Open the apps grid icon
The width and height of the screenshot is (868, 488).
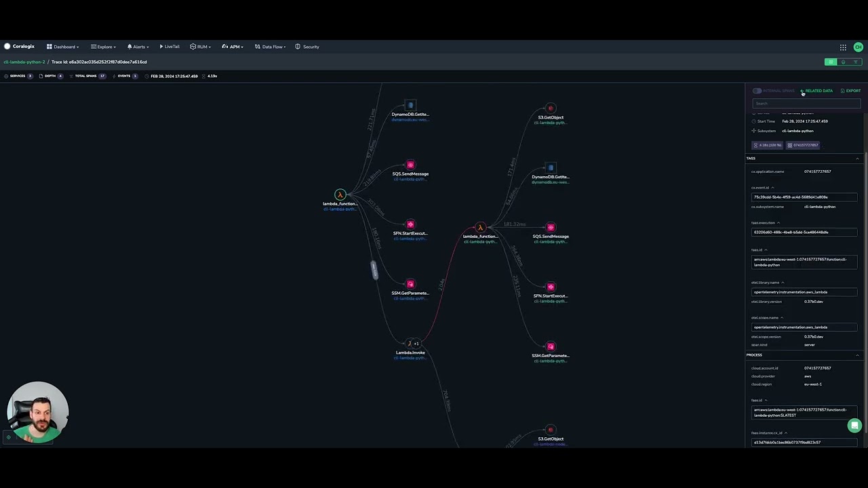[x=843, y=47]
